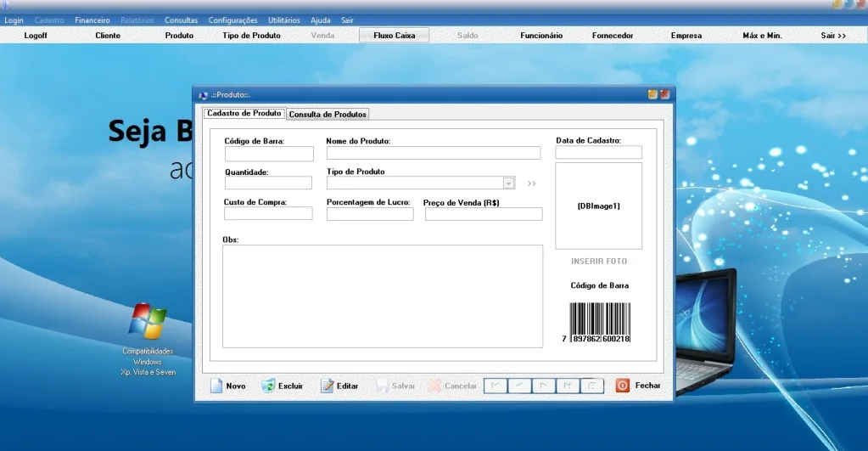Open Tipo de Produto toolbar item
The image size is (868, 451).
(x=252, y=36)
